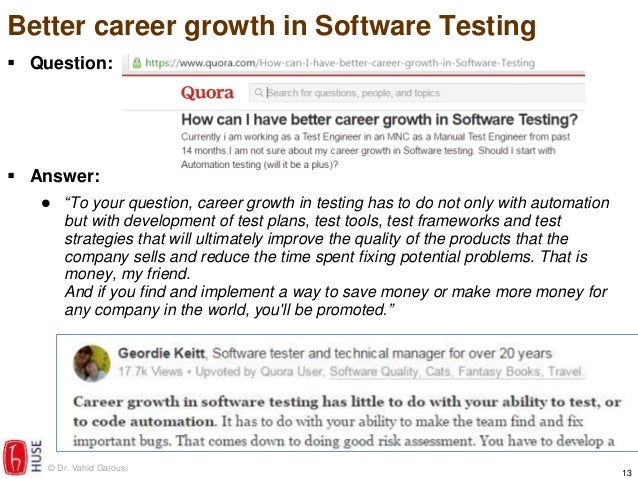Image resolution: width=638 pixels, height=479 pixels.
Task: Click the search magnifier icon on Quora
Action: (258, 93)
